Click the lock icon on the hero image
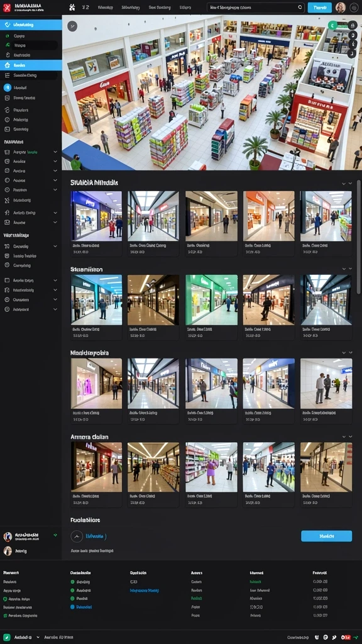This screenshot has width=362, height=644. 352,25
